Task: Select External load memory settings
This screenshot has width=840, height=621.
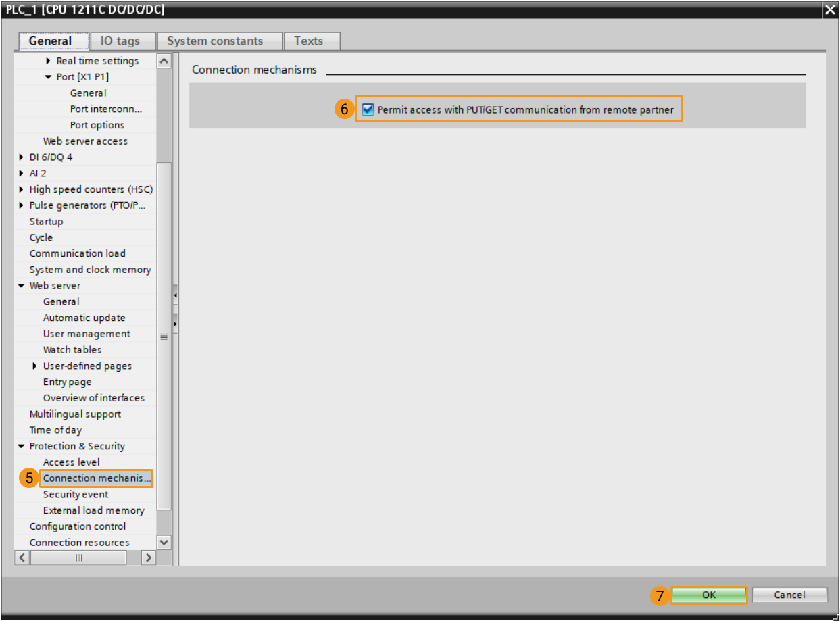Action: (x=94, y=510)
